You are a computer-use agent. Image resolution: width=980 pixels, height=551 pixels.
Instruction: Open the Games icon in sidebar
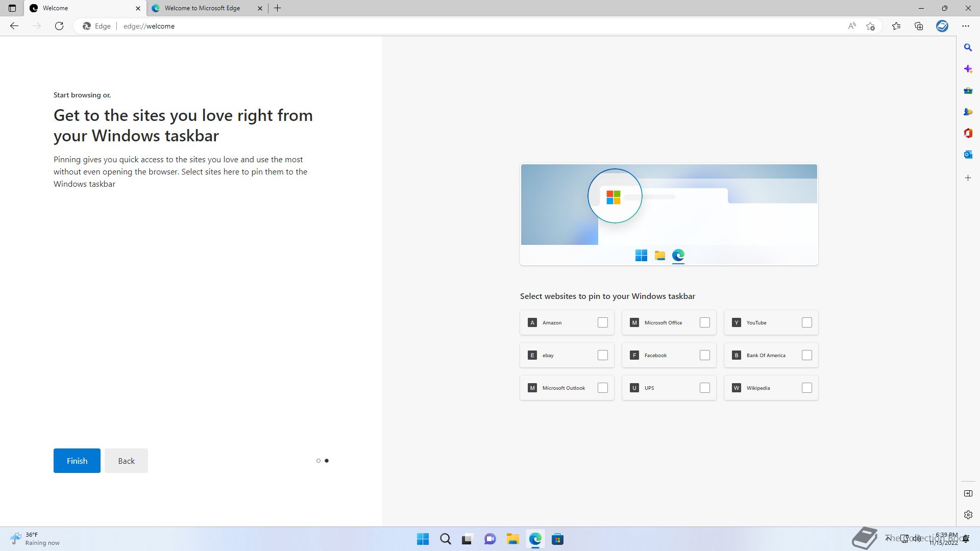[968, 112]
